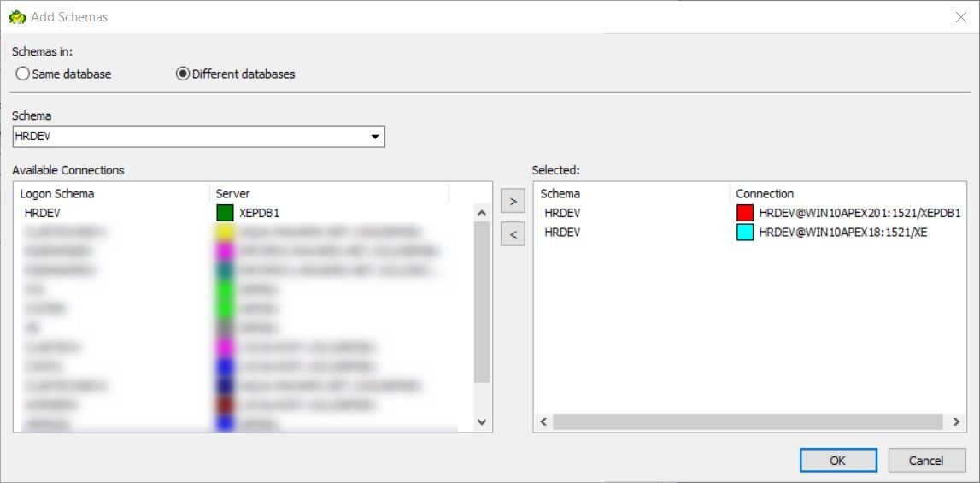Click left scroll arrow in Selected list
The height and width of the screenshot is (483, 980).
(543, 421)
